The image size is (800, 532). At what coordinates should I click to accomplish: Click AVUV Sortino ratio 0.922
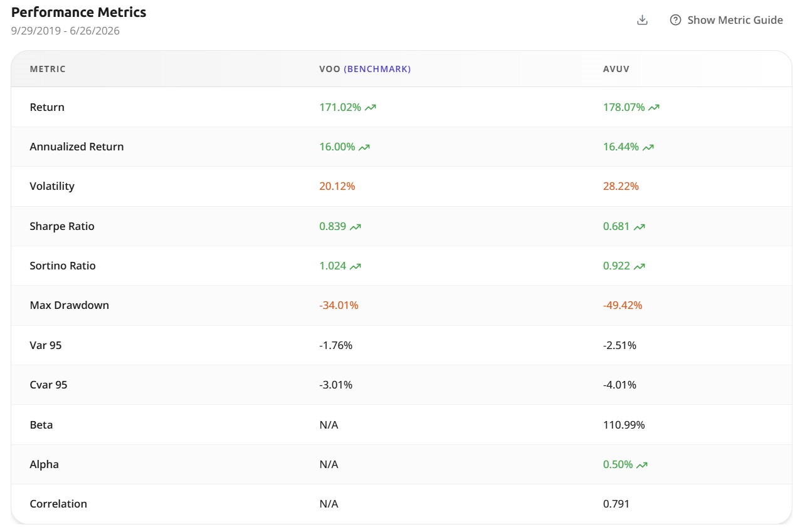[x=617, y=266]
